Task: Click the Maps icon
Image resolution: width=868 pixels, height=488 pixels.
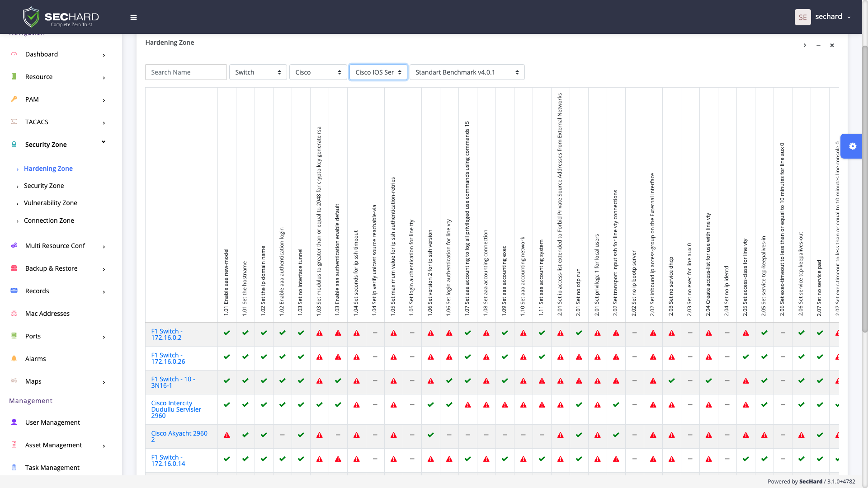Action: (x=14, y=381)
